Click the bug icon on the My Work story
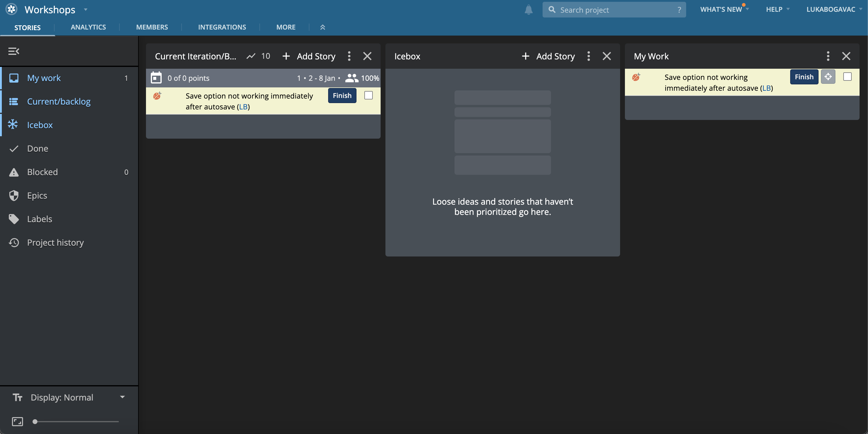 pos(636,77)
